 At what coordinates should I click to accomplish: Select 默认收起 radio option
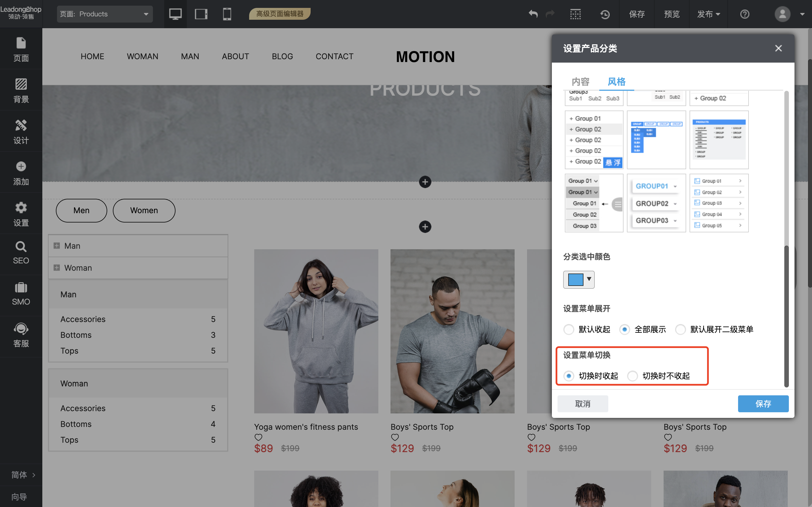(569, 329)
